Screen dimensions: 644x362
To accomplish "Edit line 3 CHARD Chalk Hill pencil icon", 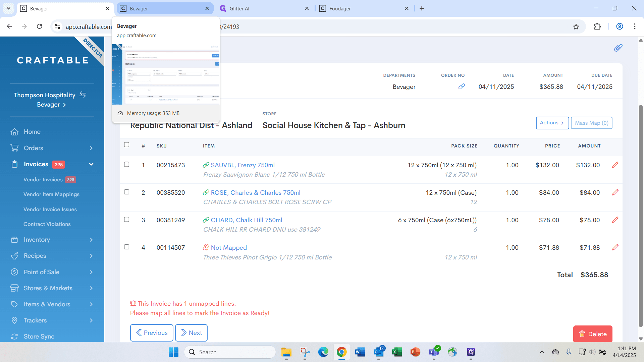I will [x=615, y=220].
